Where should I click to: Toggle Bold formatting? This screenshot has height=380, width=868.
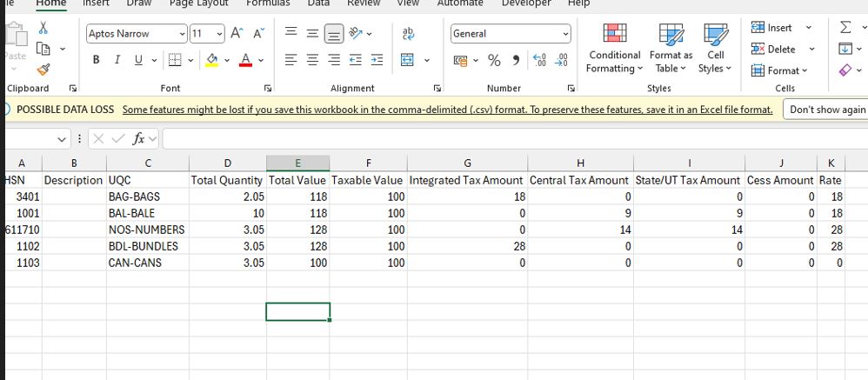tap(96, 60)
